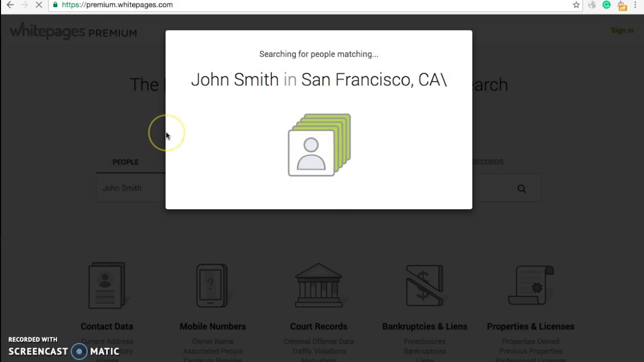Image resolution: width=644 pixels, height=362 pixels.
Task: Click the Court Records courthouse icon
Action: [318, 285]
